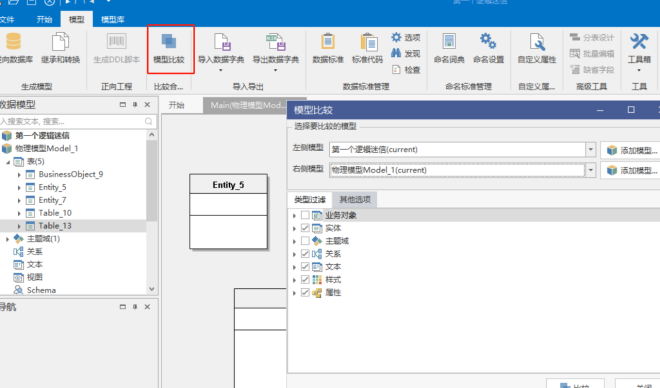Click the search magnifier in model panel

149,122
